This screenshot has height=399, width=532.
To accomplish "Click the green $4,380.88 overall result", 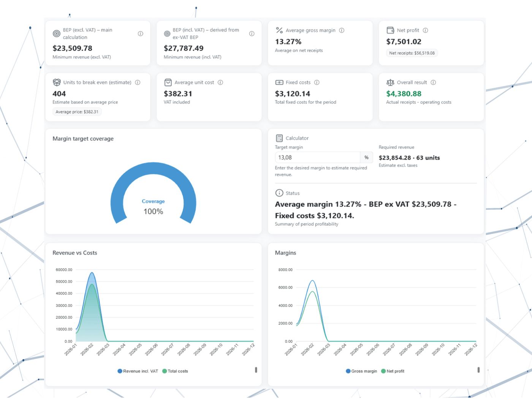I will pos(404,94).
